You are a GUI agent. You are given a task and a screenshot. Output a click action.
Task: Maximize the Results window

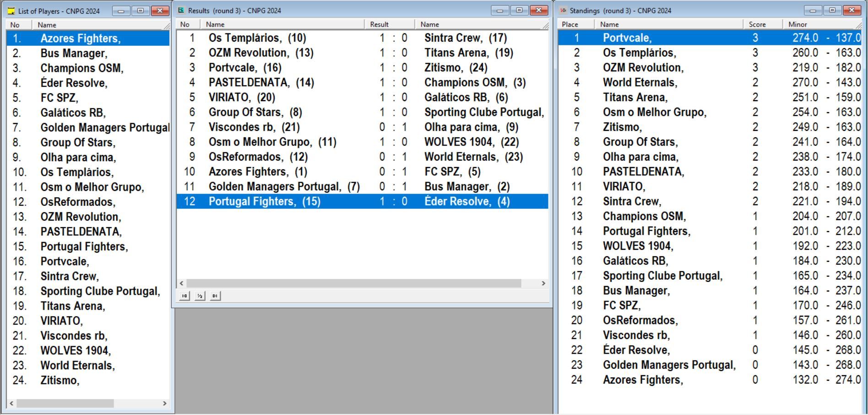click(x=519, y=10)
